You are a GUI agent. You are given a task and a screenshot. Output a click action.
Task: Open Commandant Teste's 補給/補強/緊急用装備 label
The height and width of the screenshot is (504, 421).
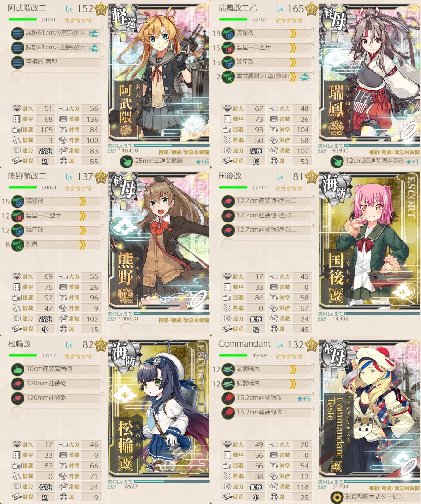pos(395,488)
